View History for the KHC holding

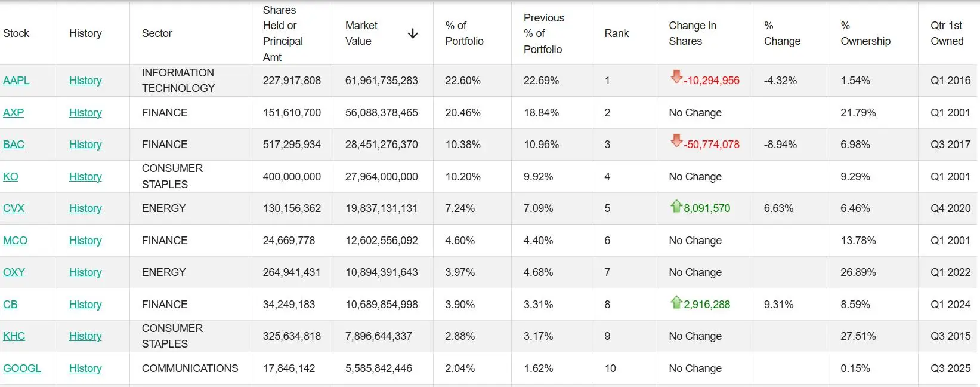tap(85, 336)
